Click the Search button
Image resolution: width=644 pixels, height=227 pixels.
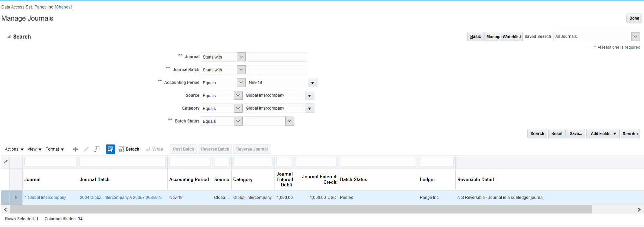tap(537, 134)
